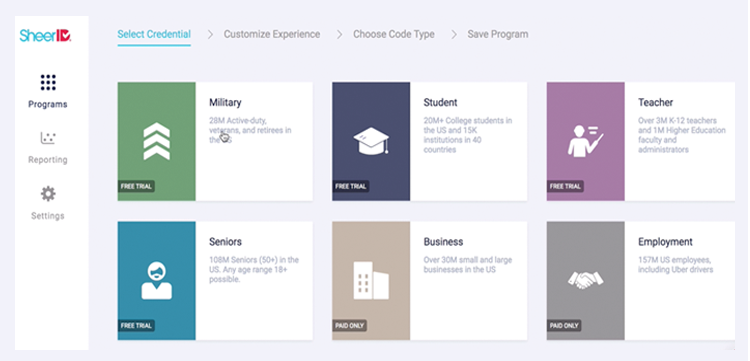Click the FREE TRIAL badge on Seniors card

[136, 326]
